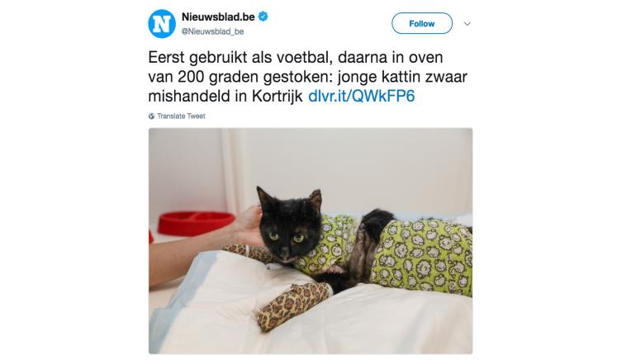Viewport: 617px width, 364px height.
Task: Translate the tweet with Translate Tweet
Action: click(x=181, y=116)
